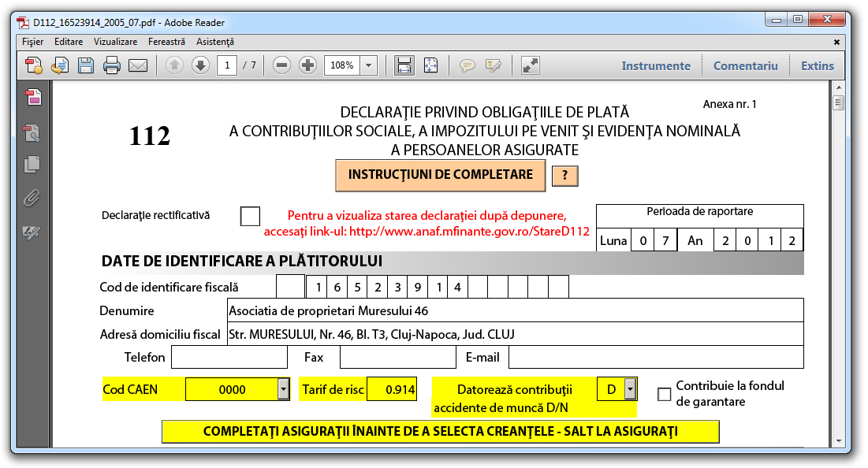Click the Telefon input field
Viewport: 868px width, 468px height.
(x=229, y=357)
